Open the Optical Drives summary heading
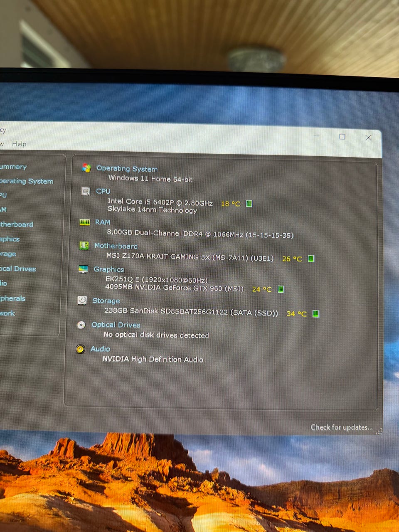The image size is (399, 532). (116, 325)
